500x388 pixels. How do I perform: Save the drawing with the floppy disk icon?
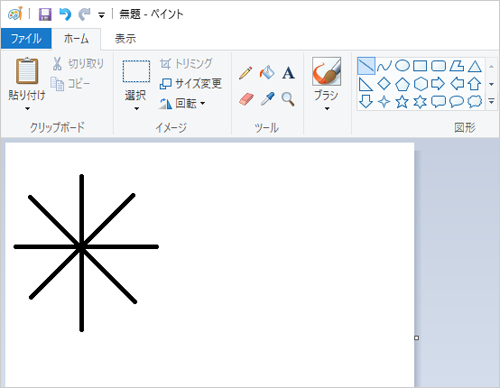click(45, 14)
